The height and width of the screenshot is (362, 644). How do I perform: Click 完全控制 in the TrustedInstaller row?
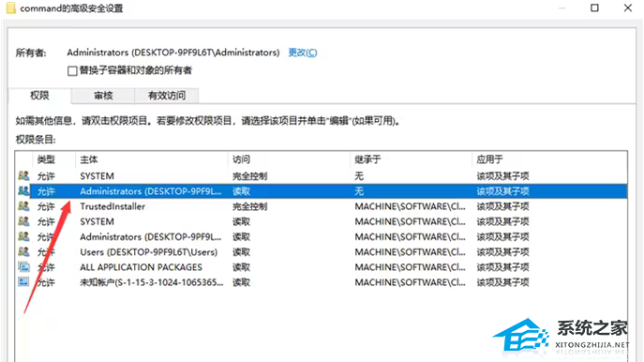coord(249,206)
